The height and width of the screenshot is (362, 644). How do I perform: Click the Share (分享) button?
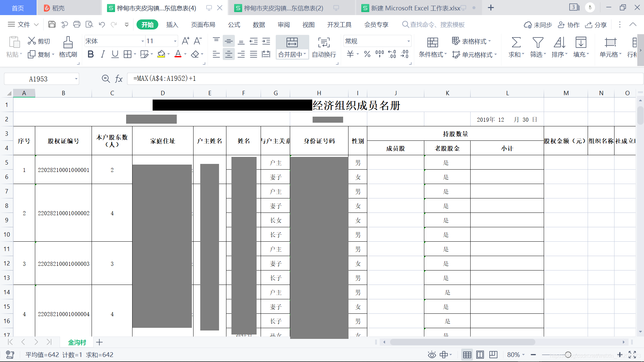(x=596, y=25)
